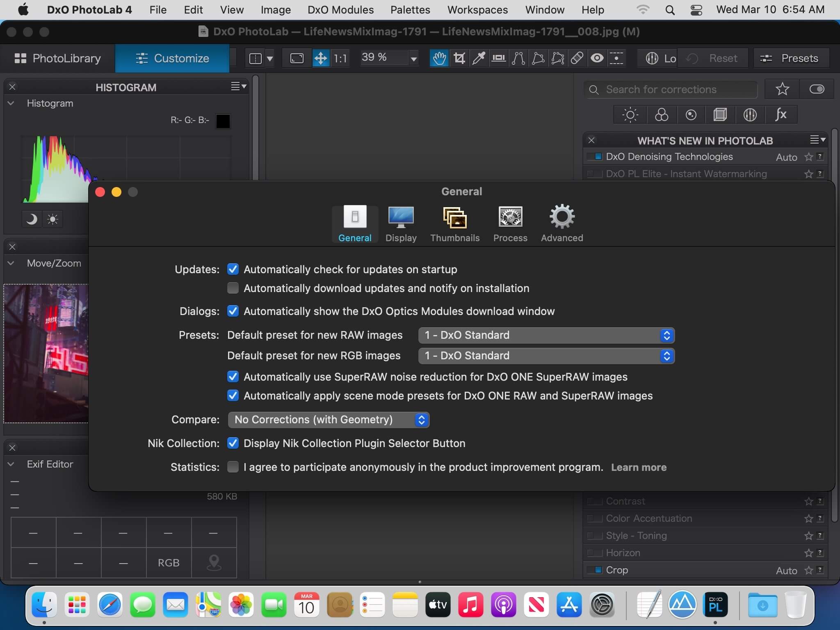The image size is (840, 630).
Task: Click the Learn more statistics link
Action: 638,466
